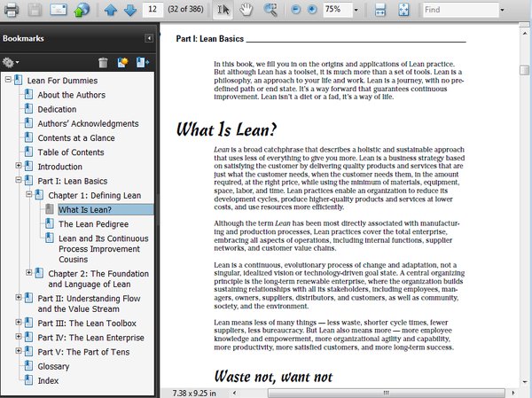Click the globe upload collaborate icon
Viewport: 532px width, 398px height.
(x=82, y=10)
